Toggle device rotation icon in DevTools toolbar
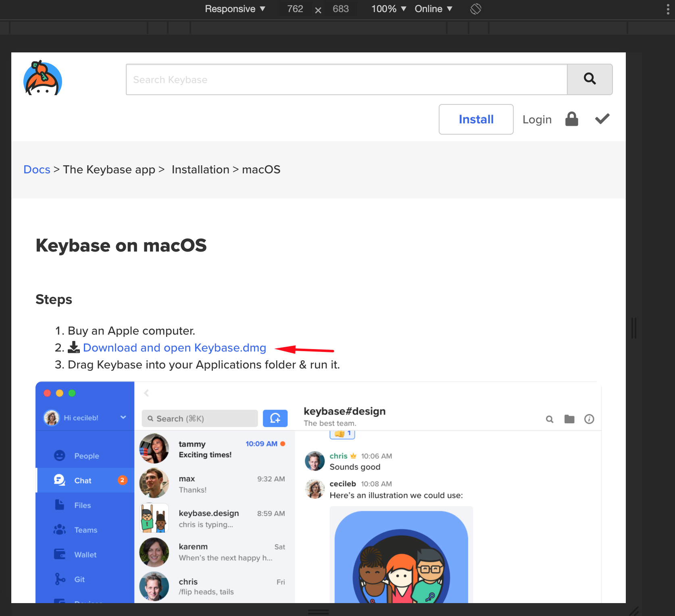The image size is (675, 616). (x=476, y=9)
